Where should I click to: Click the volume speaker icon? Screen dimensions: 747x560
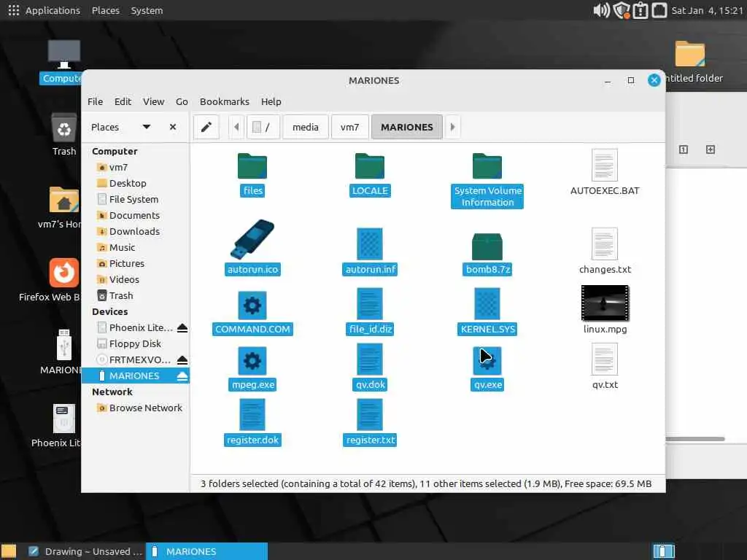[x=601, y=10]
